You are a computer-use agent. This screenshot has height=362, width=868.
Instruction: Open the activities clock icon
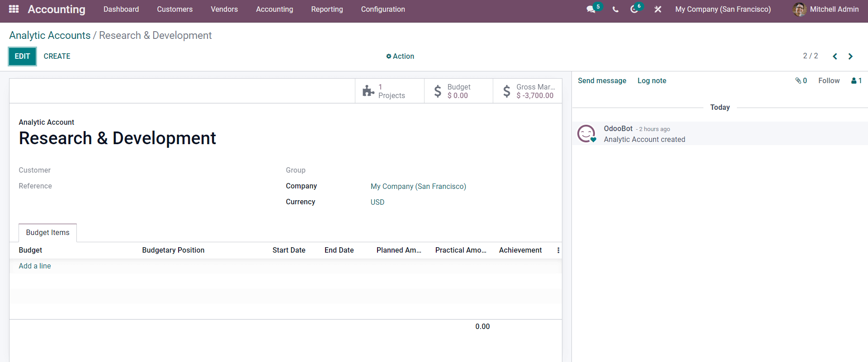634,9
